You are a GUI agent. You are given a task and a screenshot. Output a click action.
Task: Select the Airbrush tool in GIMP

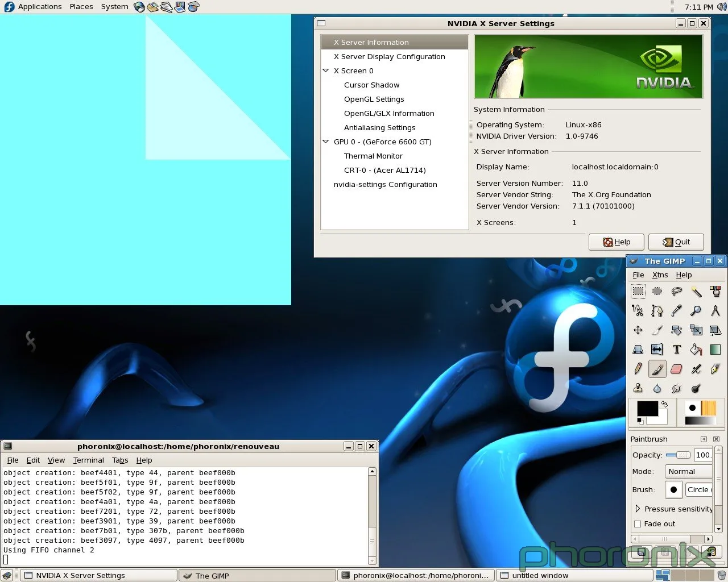point(696,369)
